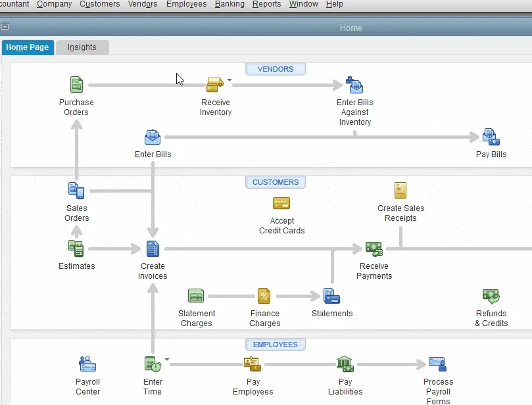Click Finance Charges icon
Screen dimensions: 532x405
[264, 296]
